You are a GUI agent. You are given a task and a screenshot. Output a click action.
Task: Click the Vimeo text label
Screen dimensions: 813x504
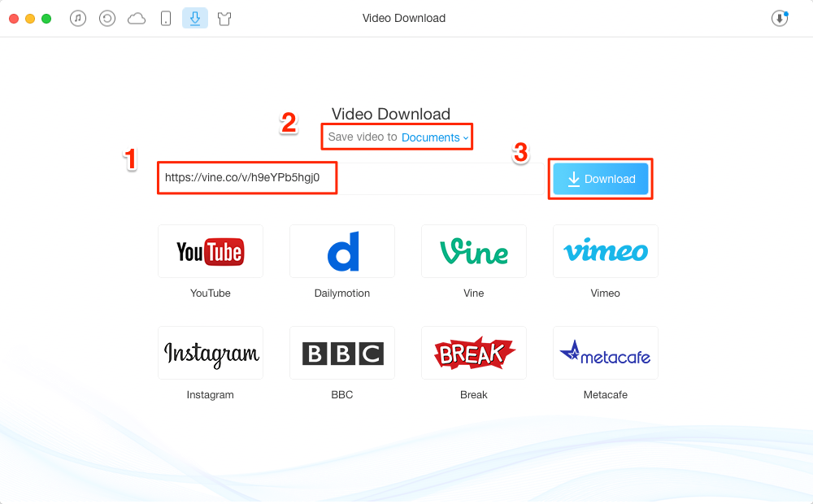click(x=605, y=293)
